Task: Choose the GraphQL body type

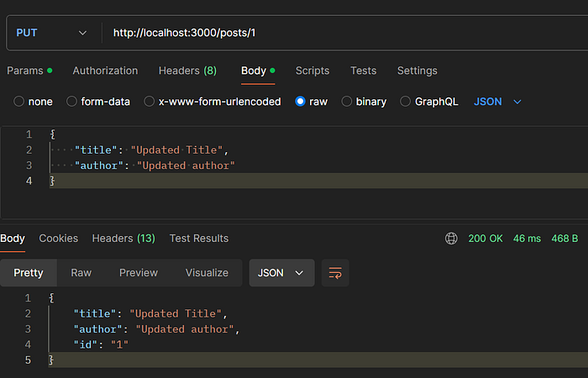Action: point(405,102)
